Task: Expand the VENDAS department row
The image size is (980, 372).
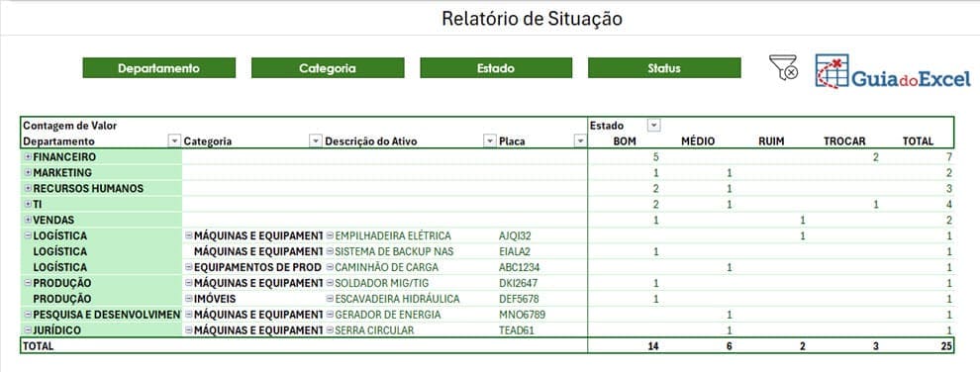Action: pyautogui.click(x=28, y=221)
